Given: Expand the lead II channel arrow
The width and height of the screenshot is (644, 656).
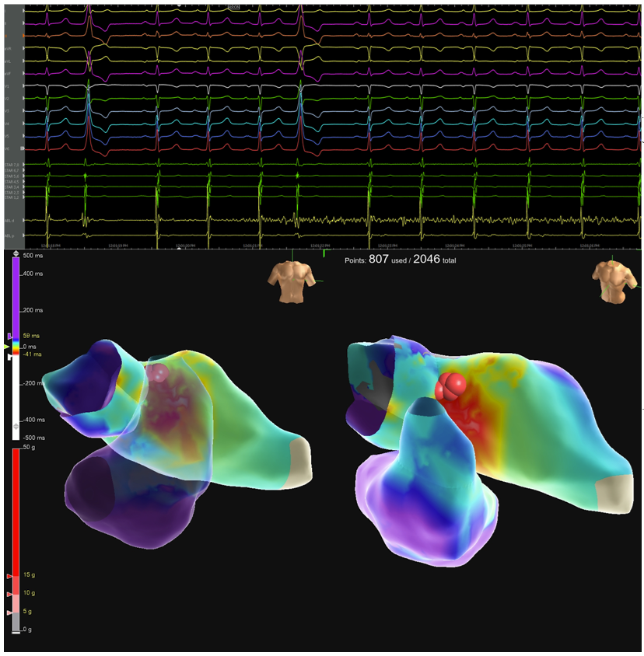Looking at the screenshot, I should pos(23,22).
